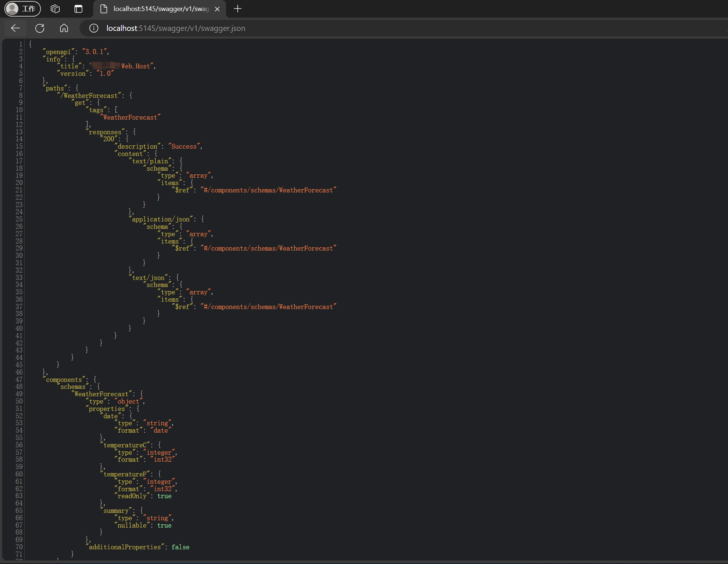Click the "text/json" content key

click(x=148, y=278)
